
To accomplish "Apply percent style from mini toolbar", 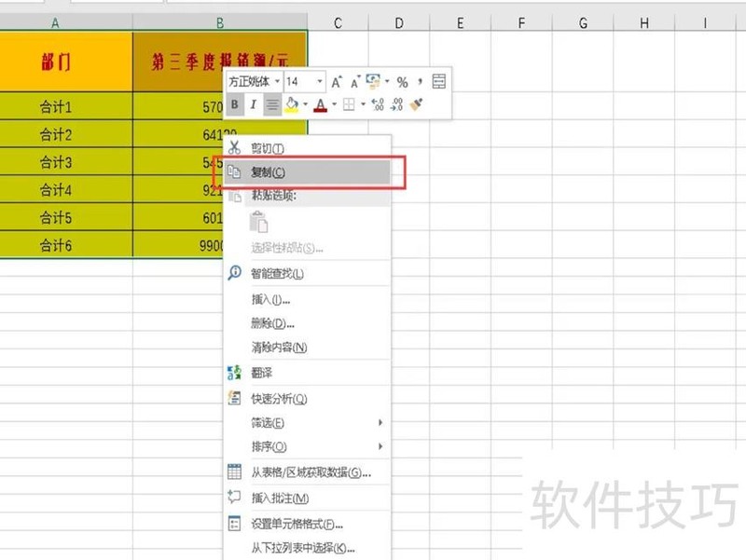I will (402, 82).
